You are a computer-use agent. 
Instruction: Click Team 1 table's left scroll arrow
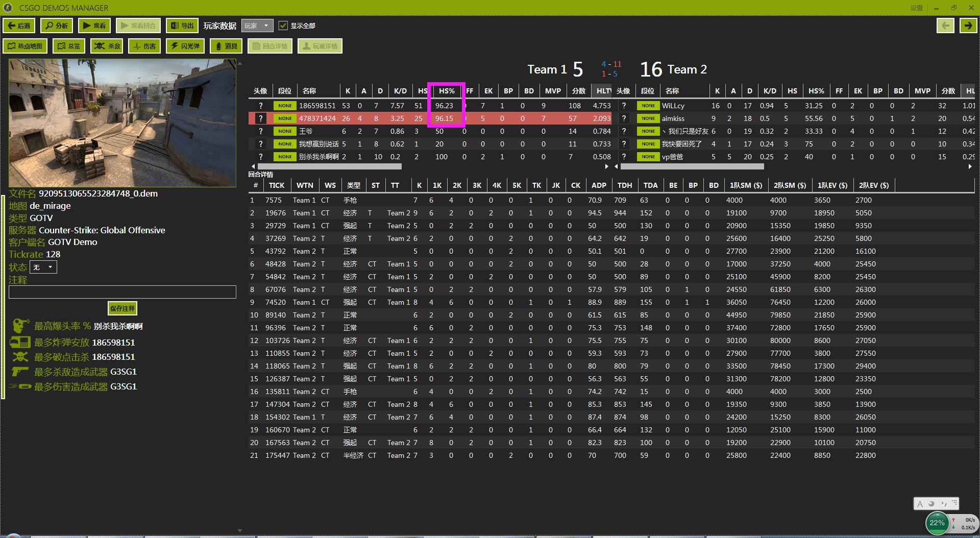coord(253,166)
